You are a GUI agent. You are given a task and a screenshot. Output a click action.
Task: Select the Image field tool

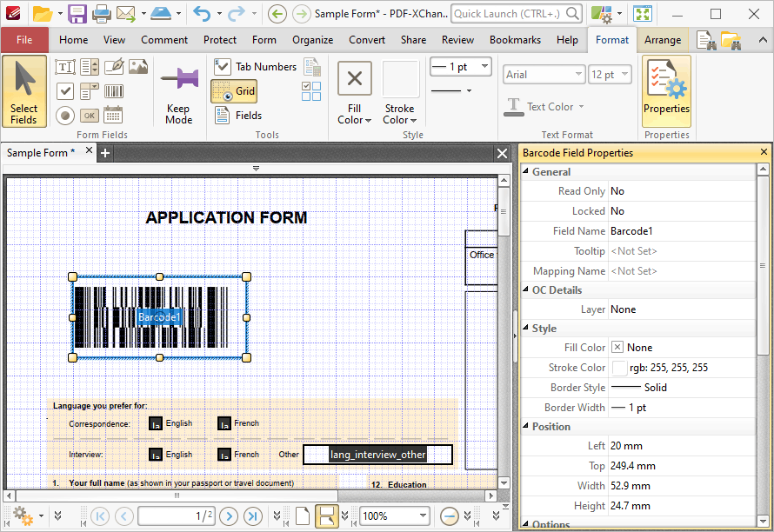click(138, 67)
